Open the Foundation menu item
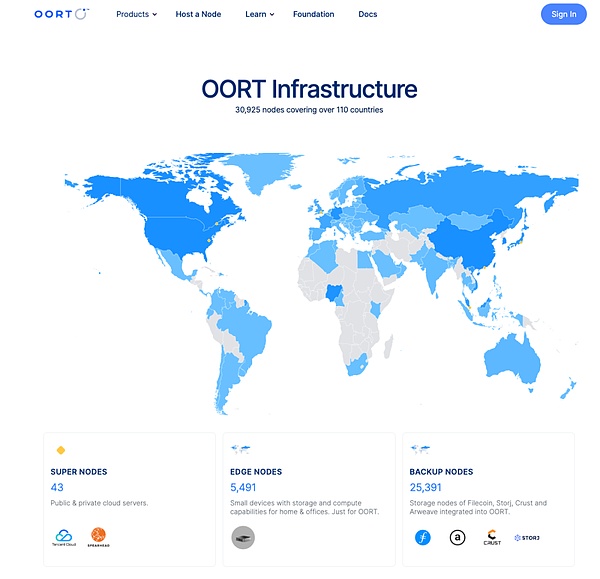Viewport: 600px width, 579px height. tap(316, 15)
